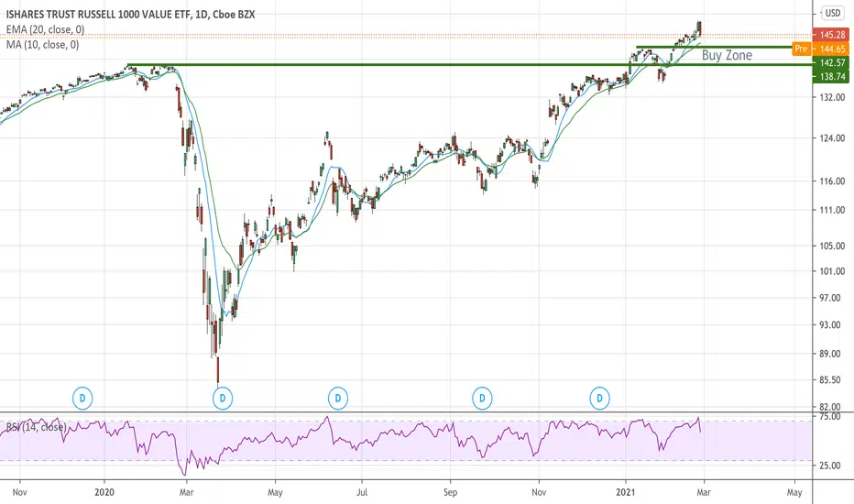Click the Nov label at the time axis start

click(19, 493)
